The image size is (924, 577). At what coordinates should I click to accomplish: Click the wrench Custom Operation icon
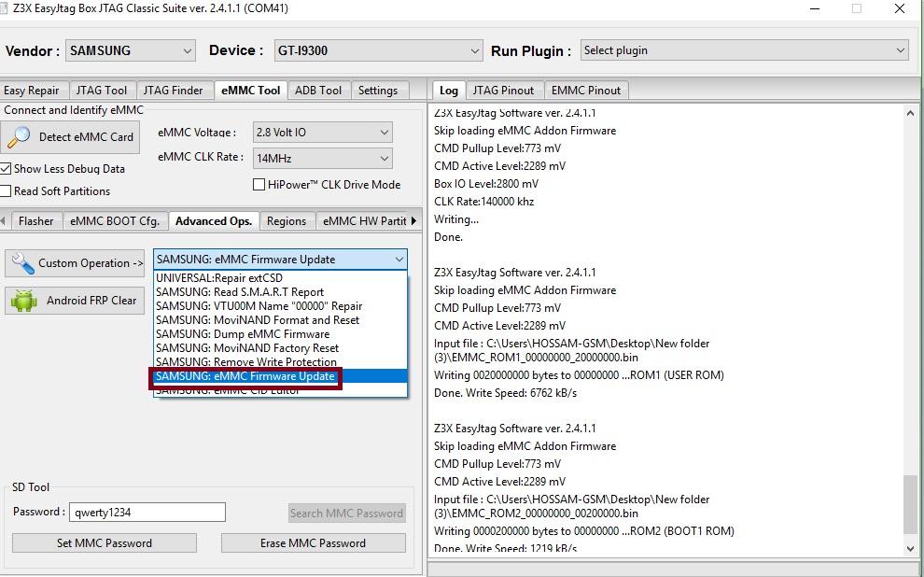click(x=22, y=263)
